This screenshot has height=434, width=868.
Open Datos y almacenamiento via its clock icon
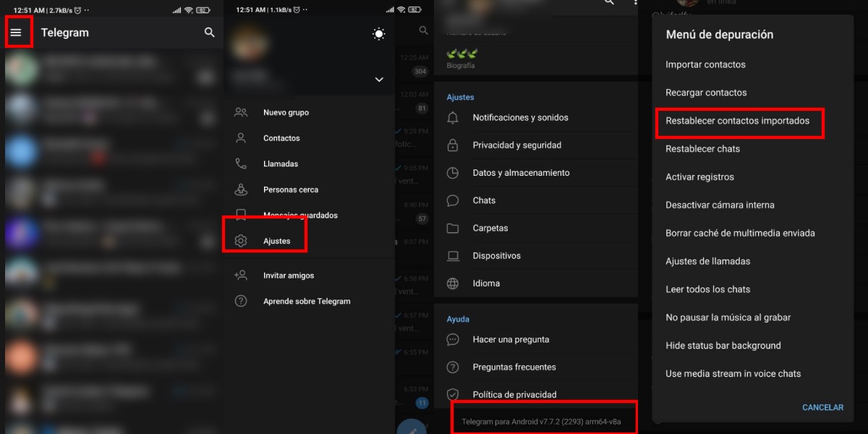click(x=452, y=173)
